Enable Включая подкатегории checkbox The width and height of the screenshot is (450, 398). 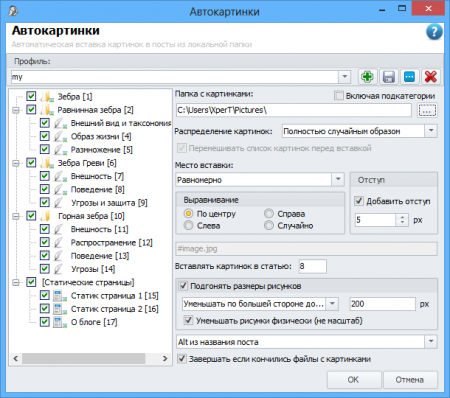[x=339, y=96]
